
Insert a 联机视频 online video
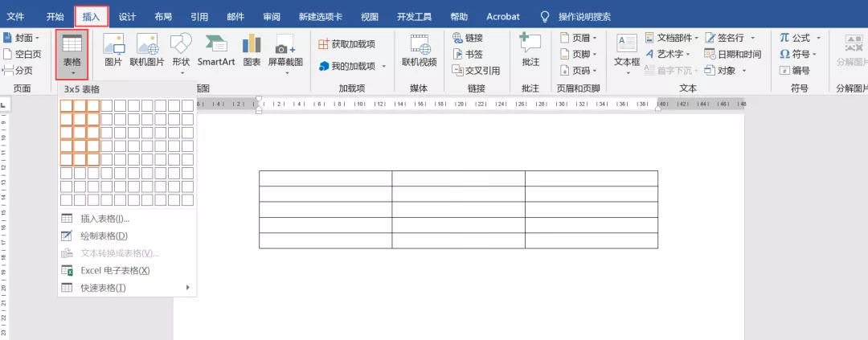[x=419, y=51]
